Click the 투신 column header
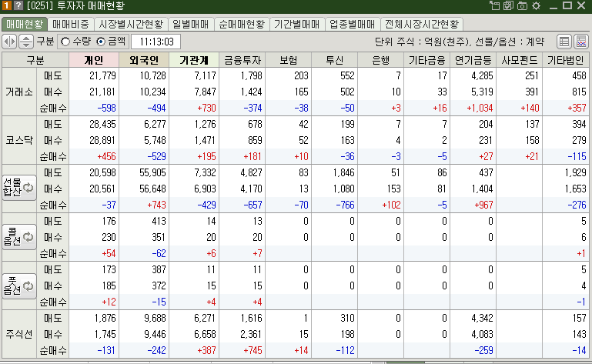Image resolution: width=592 pixels, height=364 pixels. pyautogui.click(x=335, y=60)
